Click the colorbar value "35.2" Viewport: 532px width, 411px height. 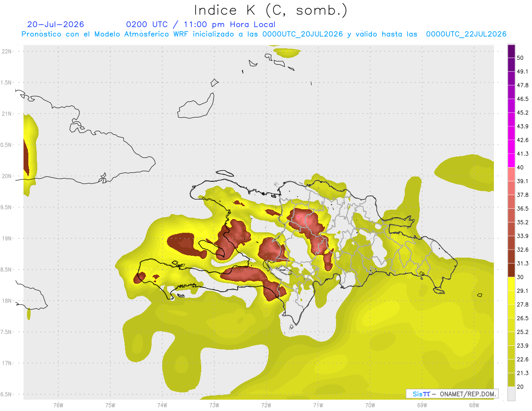(523, 222)
